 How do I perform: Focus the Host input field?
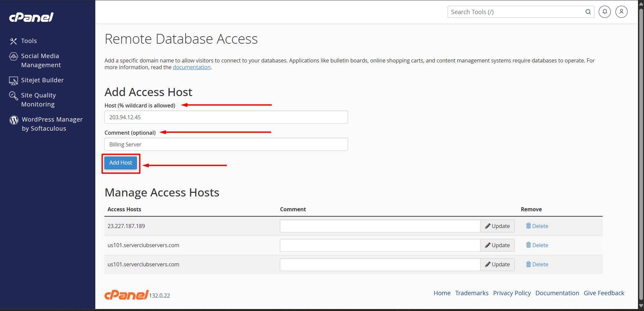pos(226,117)
